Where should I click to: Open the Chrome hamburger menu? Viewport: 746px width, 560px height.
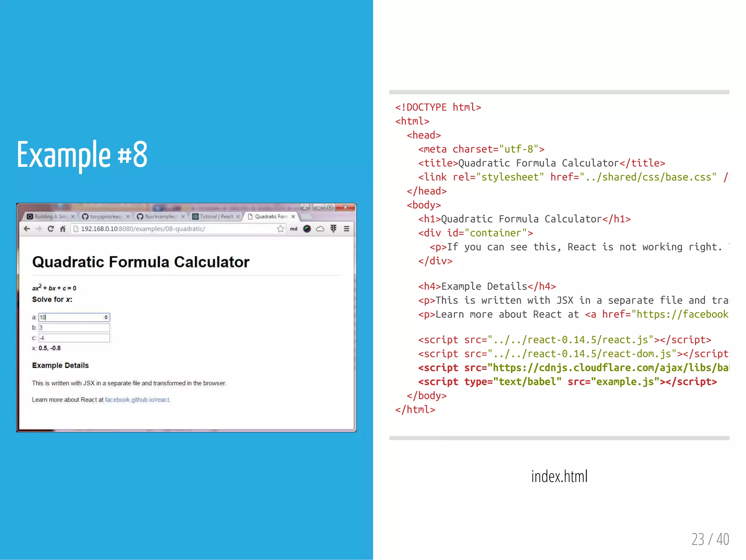[x=346, y=229]
